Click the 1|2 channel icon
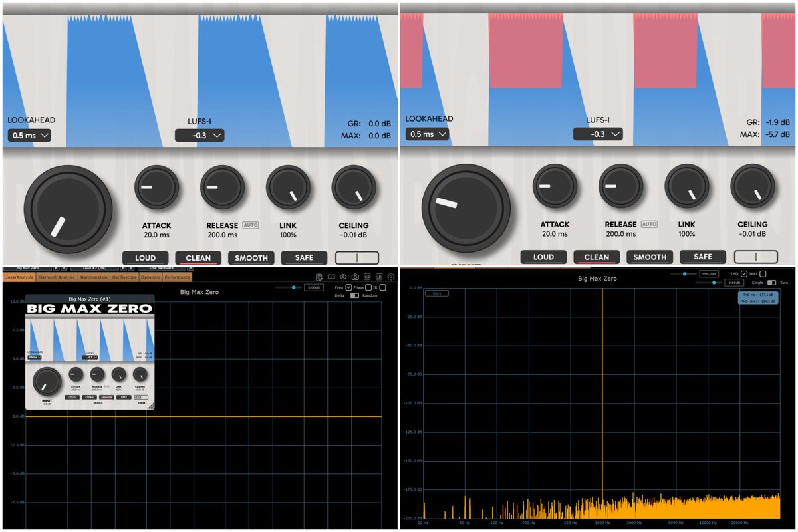 point(367,277)
